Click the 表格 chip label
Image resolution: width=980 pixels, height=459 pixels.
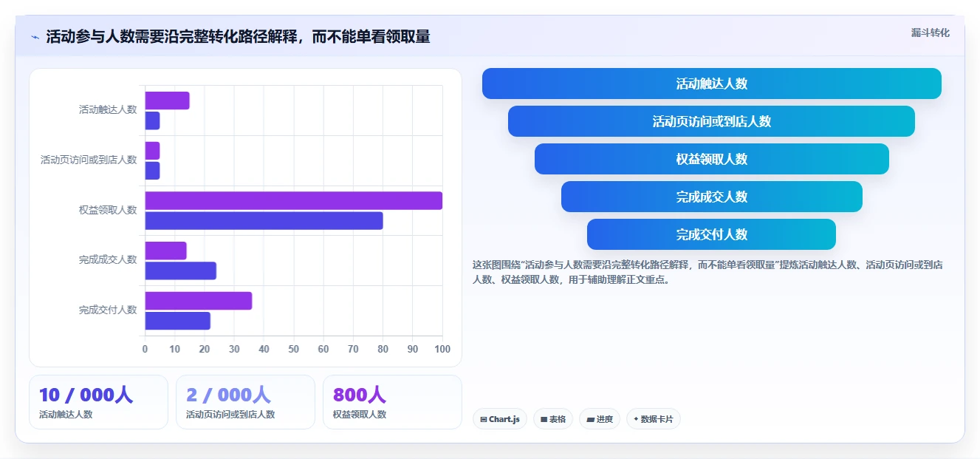[558, 419]
